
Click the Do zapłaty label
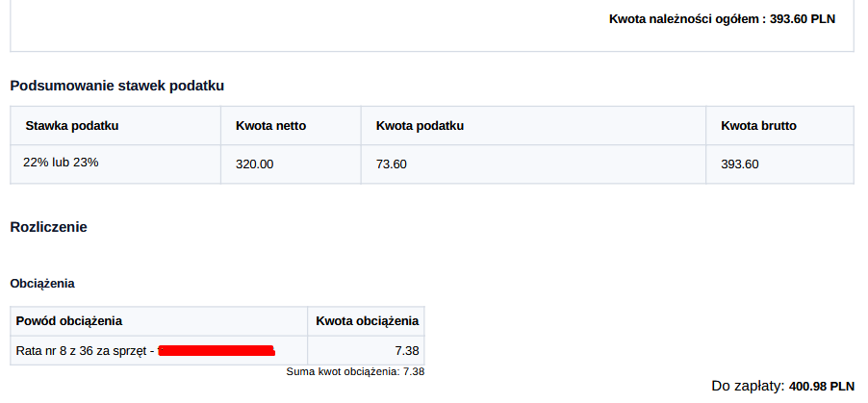click(x=748, y=386)
